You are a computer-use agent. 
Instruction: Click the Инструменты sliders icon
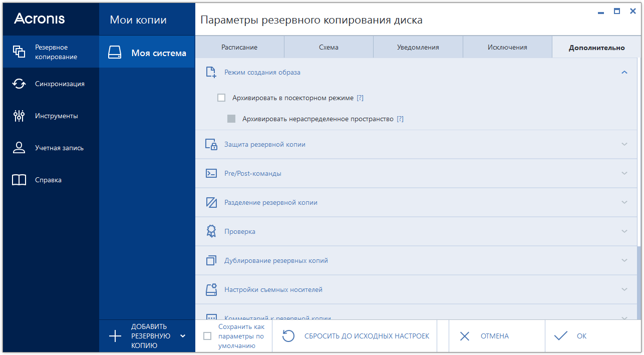(x=19, y=116)
